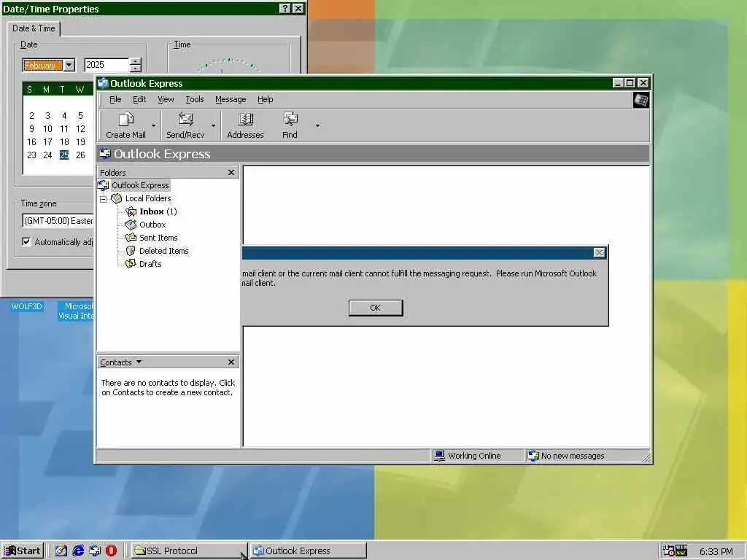Open the Sent Items folder
Image resolution: width=747 pixels, height=560 pixels.
point(158,238)
